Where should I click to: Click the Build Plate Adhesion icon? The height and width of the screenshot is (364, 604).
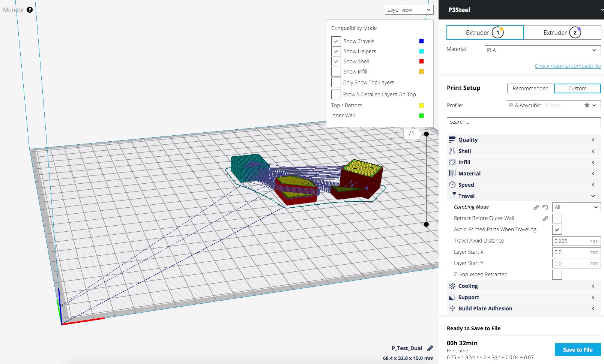click(452, 308)
